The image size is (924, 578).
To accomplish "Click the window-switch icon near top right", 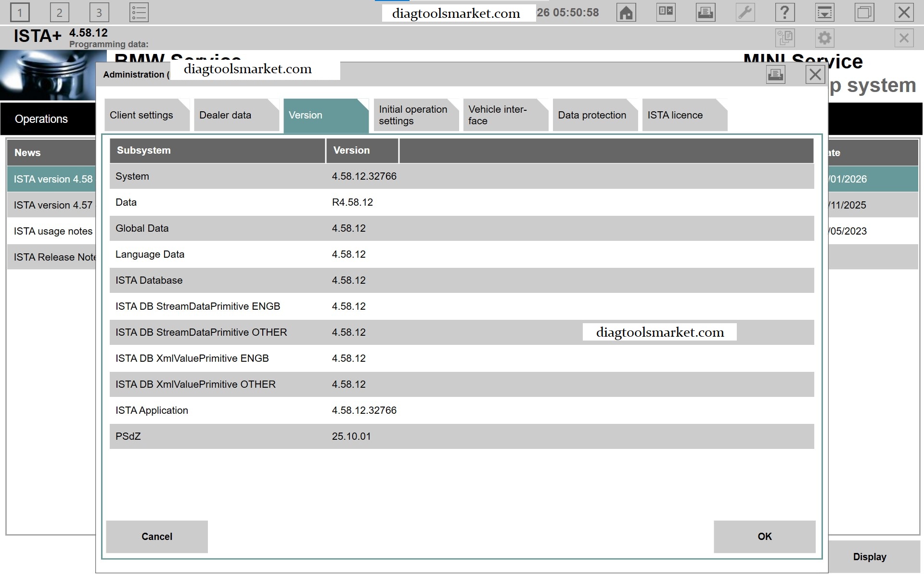I will (863, 13).
